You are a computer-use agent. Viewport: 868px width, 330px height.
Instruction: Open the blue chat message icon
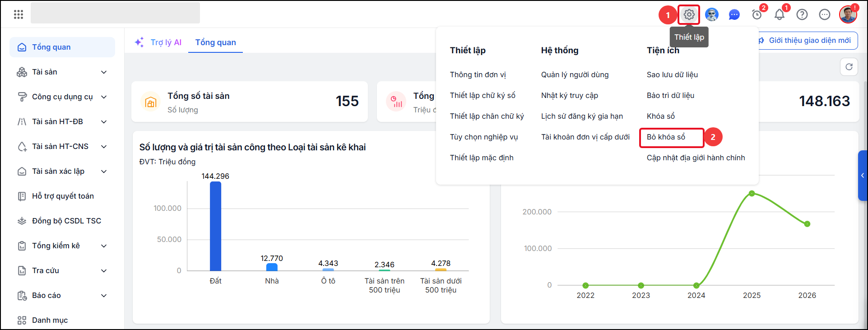[734, 15]
